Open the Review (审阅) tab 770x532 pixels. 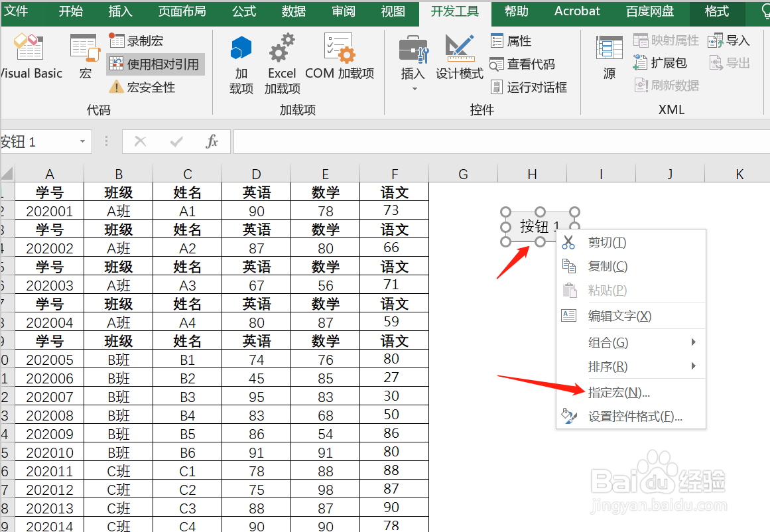(344, 11)
